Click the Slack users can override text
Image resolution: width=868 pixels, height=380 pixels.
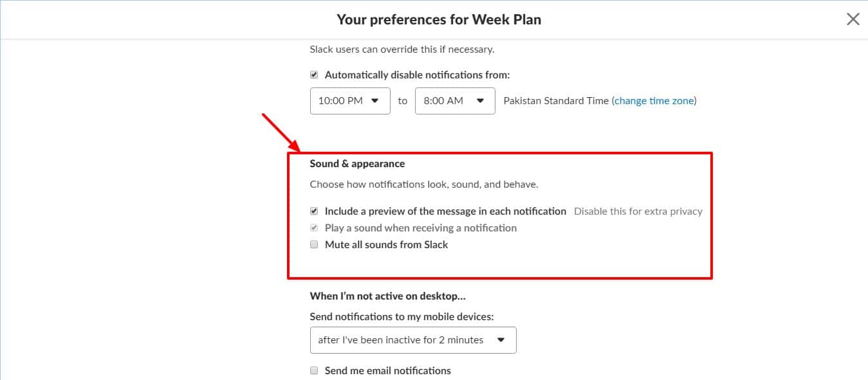point(402,50)
